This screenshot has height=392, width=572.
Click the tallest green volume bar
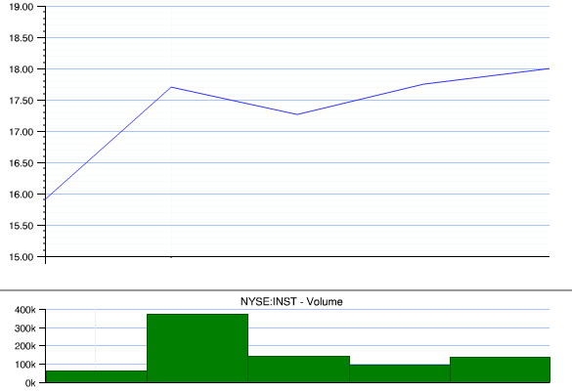point(198,348)
